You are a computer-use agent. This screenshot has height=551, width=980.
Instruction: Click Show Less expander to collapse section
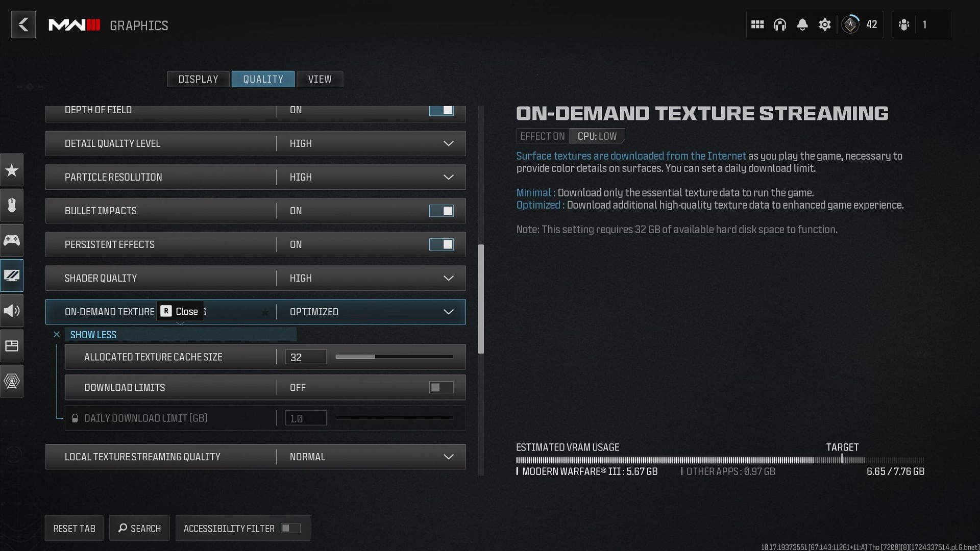click(93, 334)
